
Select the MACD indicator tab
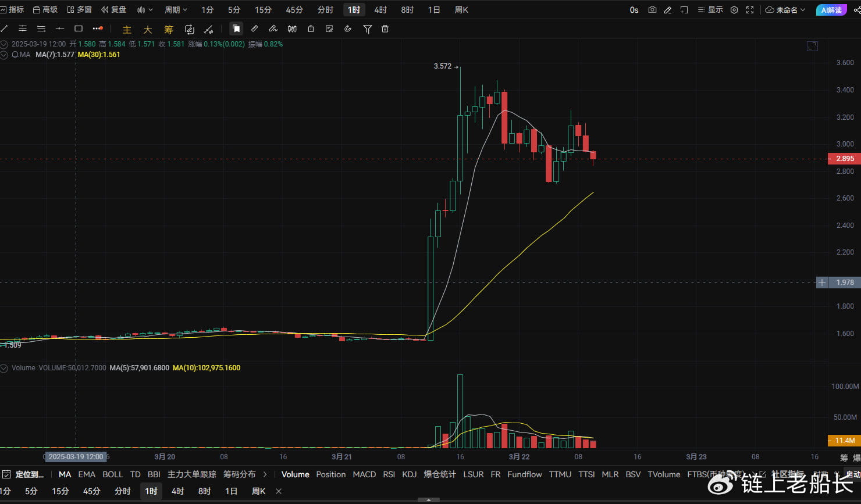364,474
